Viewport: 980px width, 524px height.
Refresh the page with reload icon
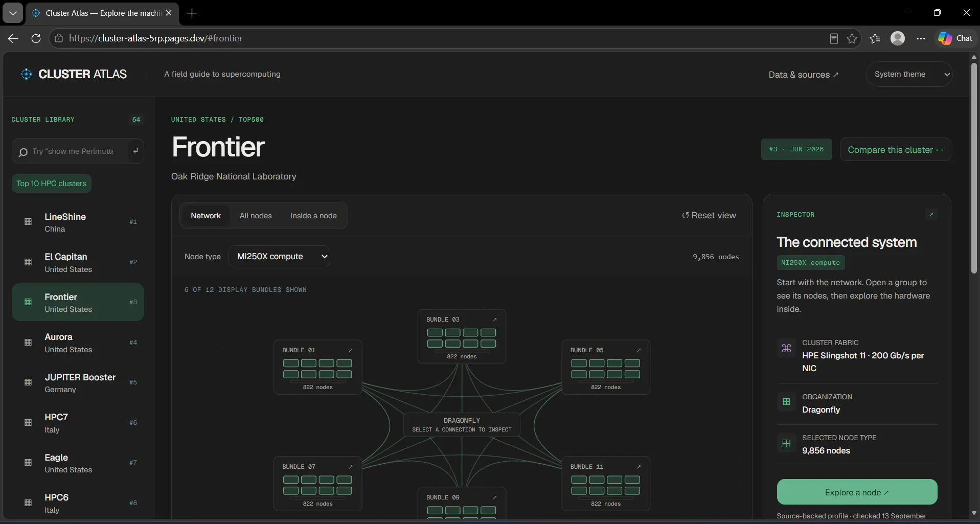[x=36, y=38]
